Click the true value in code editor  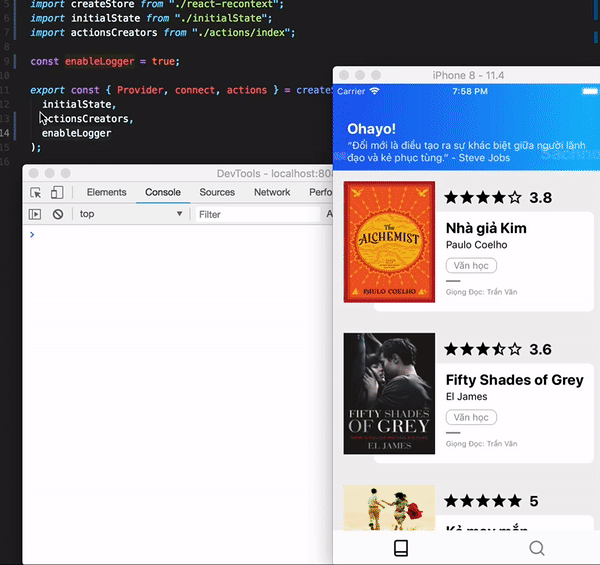163,61
